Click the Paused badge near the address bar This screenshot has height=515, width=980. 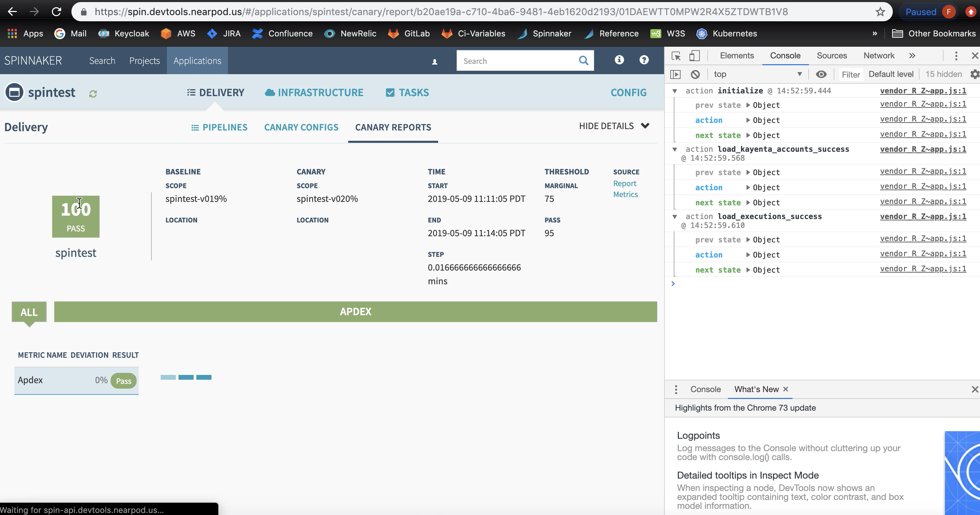pos(921,12)
